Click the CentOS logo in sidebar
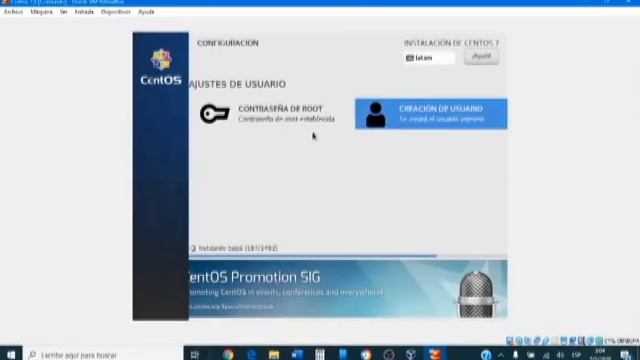This screenshot has height=360, width=640. coord(161,67)
